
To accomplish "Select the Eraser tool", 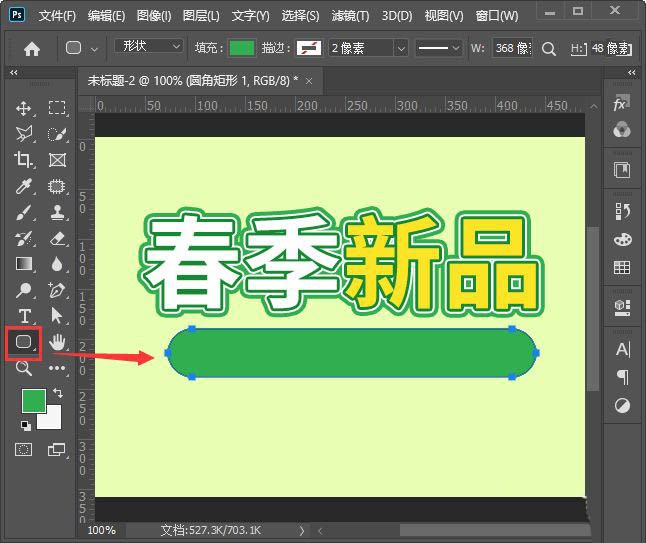I will pos(57,238).
